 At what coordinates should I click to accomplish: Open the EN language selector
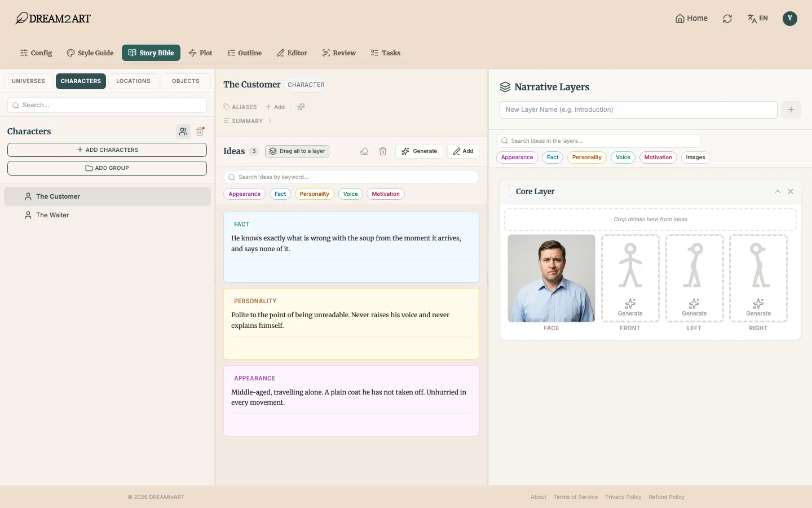758,19
